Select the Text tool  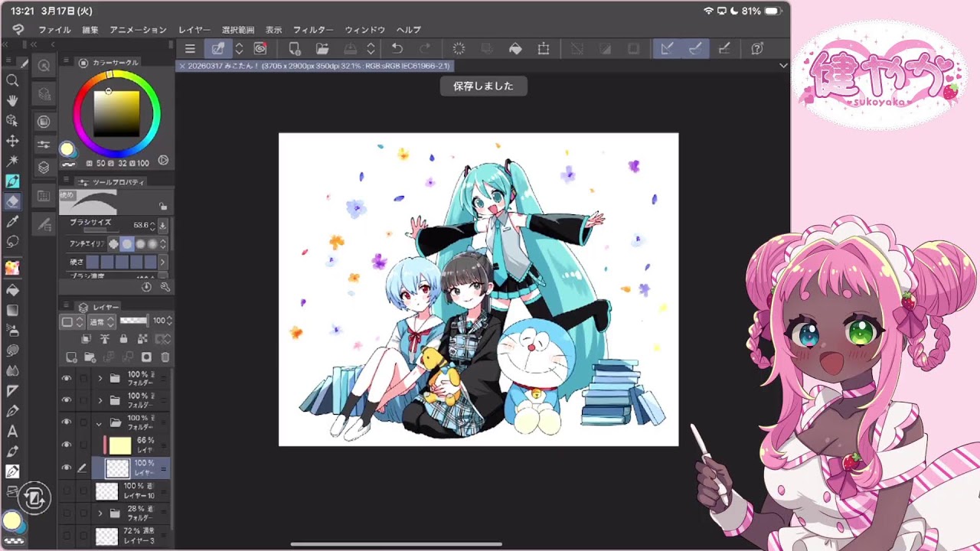[x=12, y=431]
